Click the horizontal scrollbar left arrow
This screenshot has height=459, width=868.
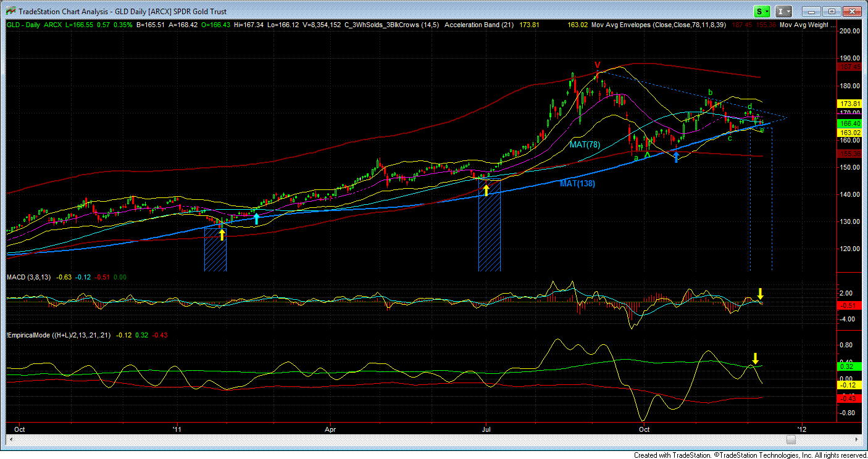click(x=10, y=439)
